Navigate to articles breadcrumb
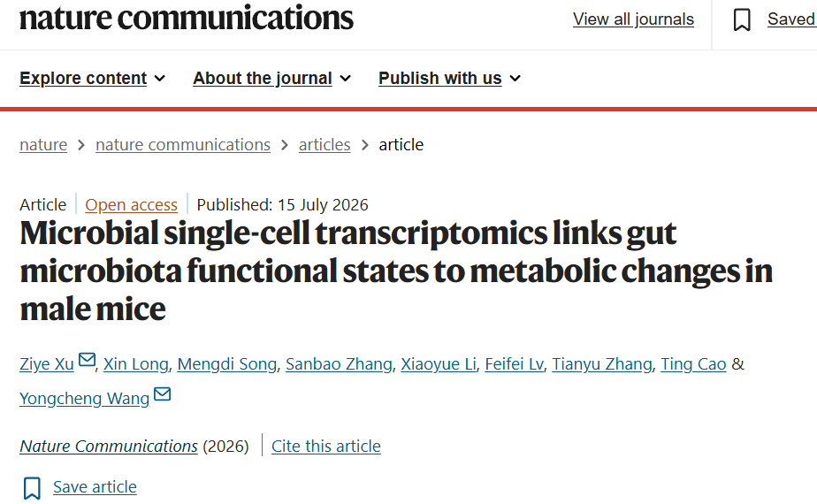817x504 pixels. click(x=325, y=144)
